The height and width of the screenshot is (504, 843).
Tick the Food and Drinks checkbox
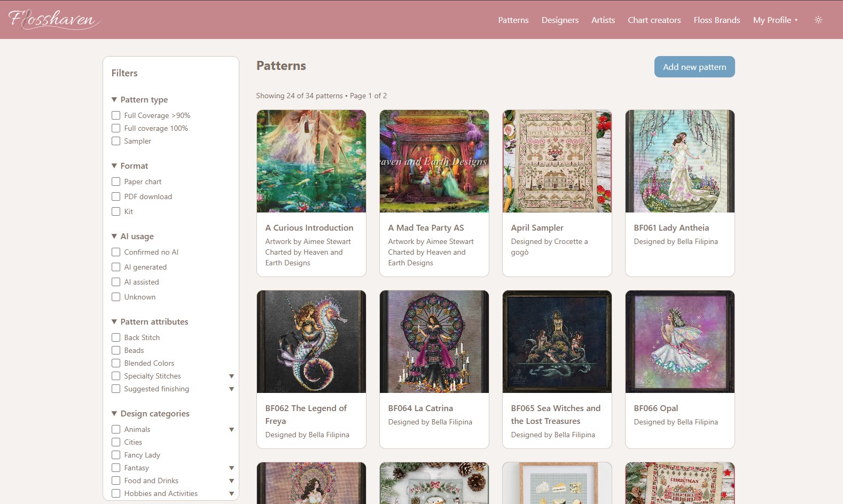(116, 481)
